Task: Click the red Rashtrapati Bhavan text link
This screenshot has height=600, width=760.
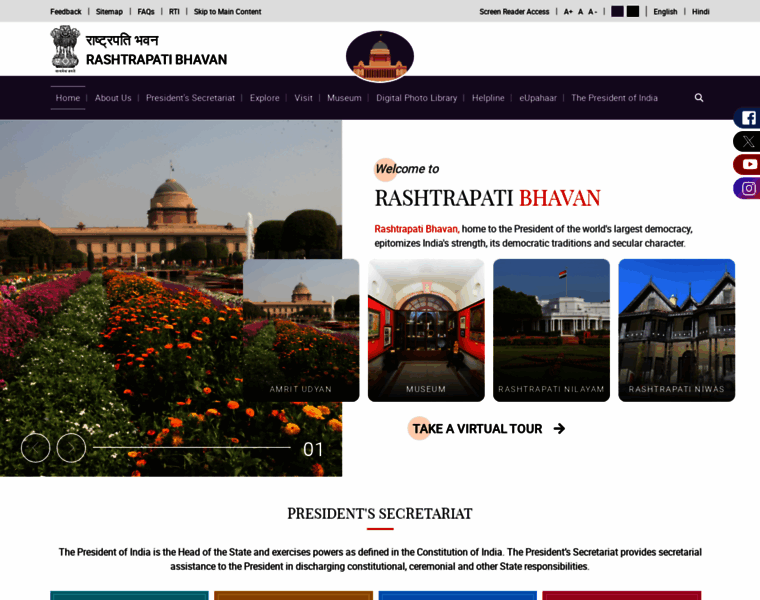Action: click(417, 229)
